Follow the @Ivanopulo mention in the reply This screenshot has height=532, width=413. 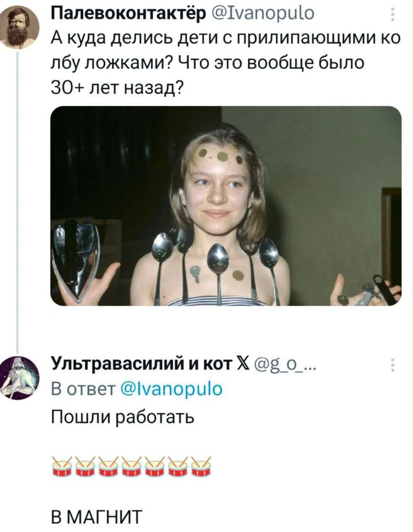(x=172, y=389)
